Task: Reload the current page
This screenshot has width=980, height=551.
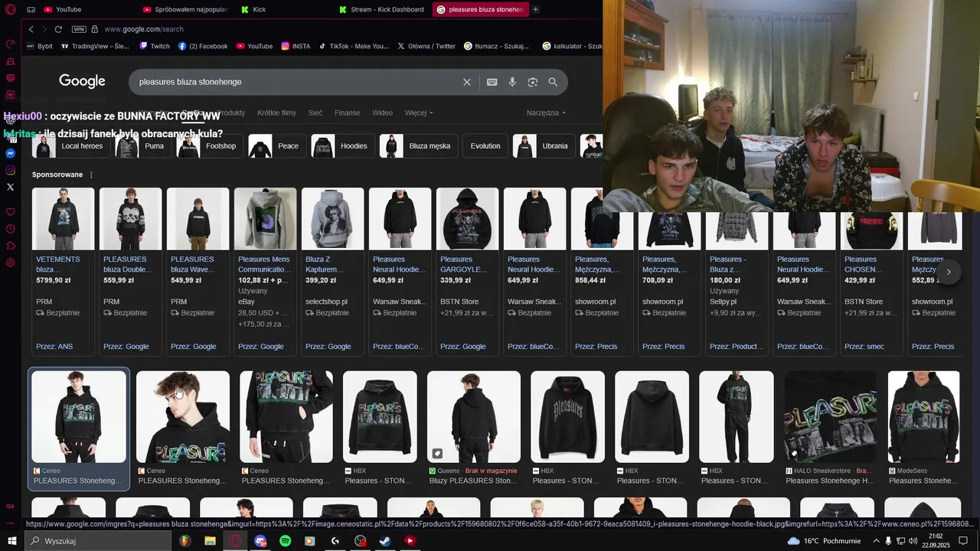Action: (58, 29)
